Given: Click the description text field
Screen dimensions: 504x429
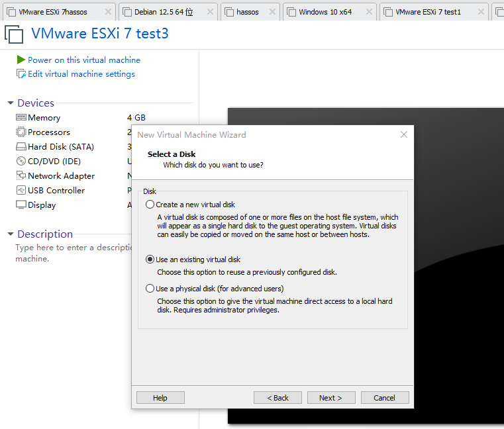Looking at the screenshot, I should tap(74, 253).
